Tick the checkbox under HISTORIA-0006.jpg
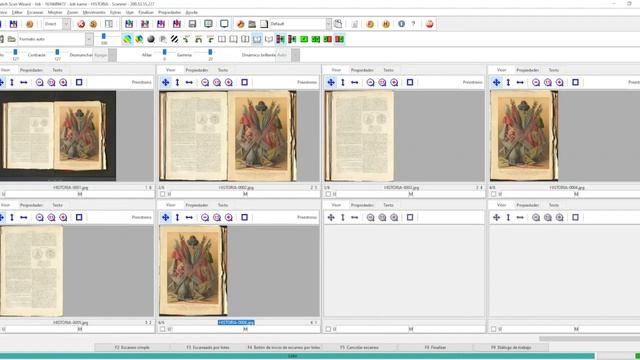The height and width of the screenshot is (360, 640). click(x=163, y=329)
